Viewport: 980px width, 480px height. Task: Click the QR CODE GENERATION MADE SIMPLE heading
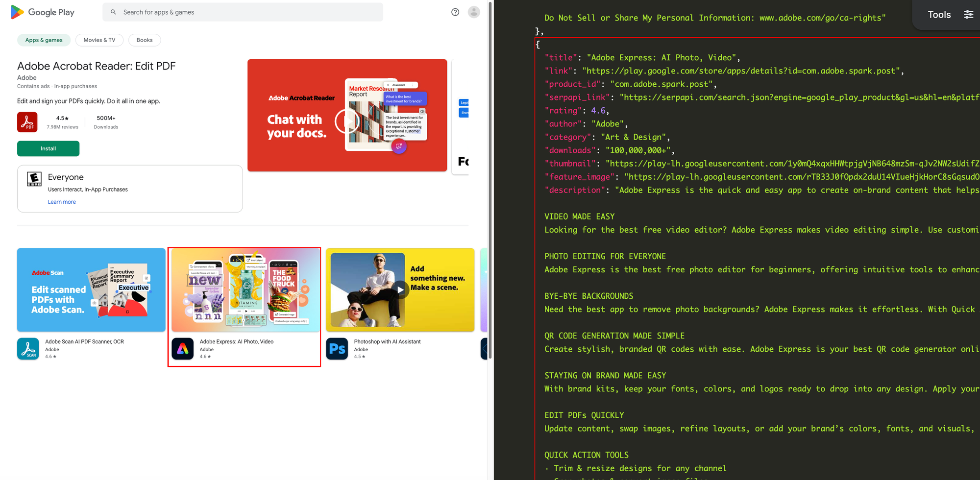tap(614, 336)
